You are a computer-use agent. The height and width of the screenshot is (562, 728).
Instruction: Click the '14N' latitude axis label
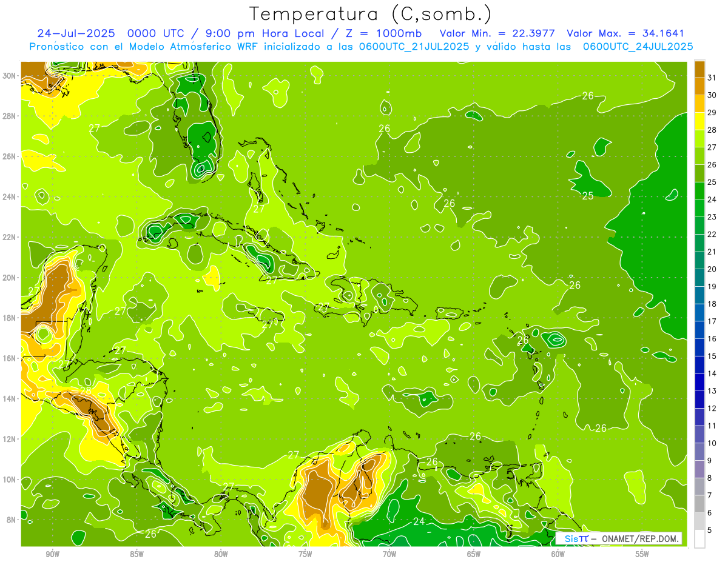(10, 398)
